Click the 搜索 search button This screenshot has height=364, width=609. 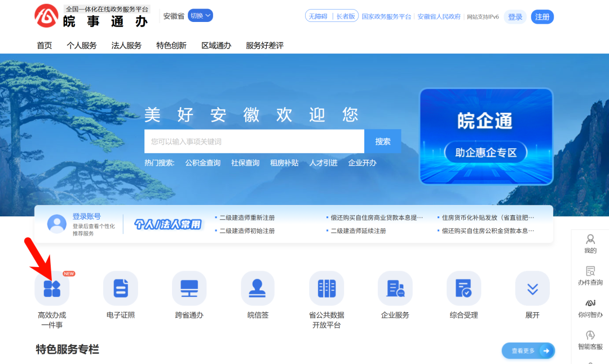click(x=382, y=141)
